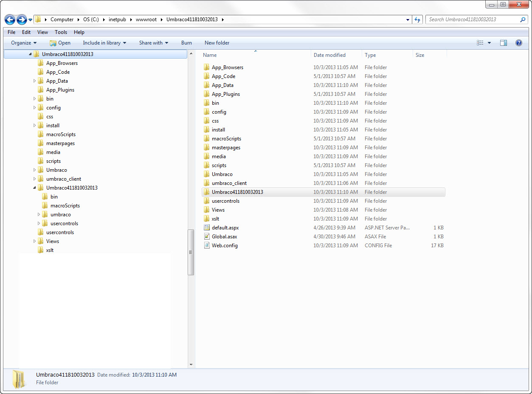
Task: Open the Help question mark icon
Action: (x=518, y=43)
